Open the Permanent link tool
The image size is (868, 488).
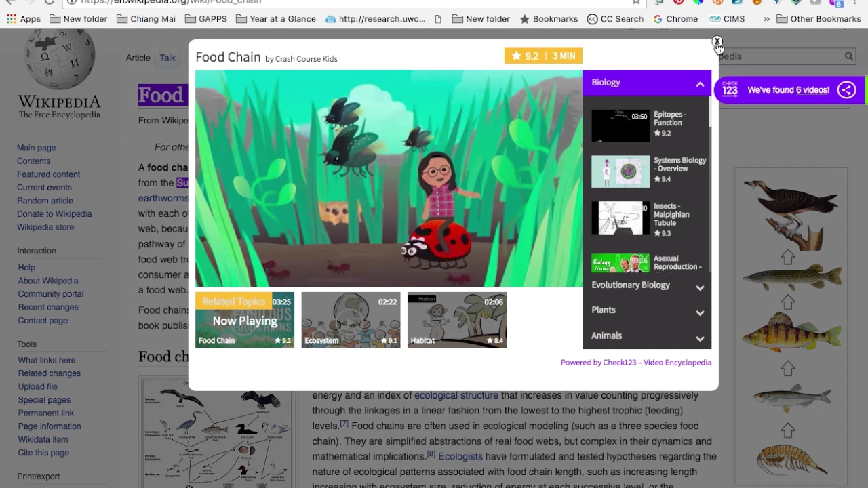[x=46, y=413]
